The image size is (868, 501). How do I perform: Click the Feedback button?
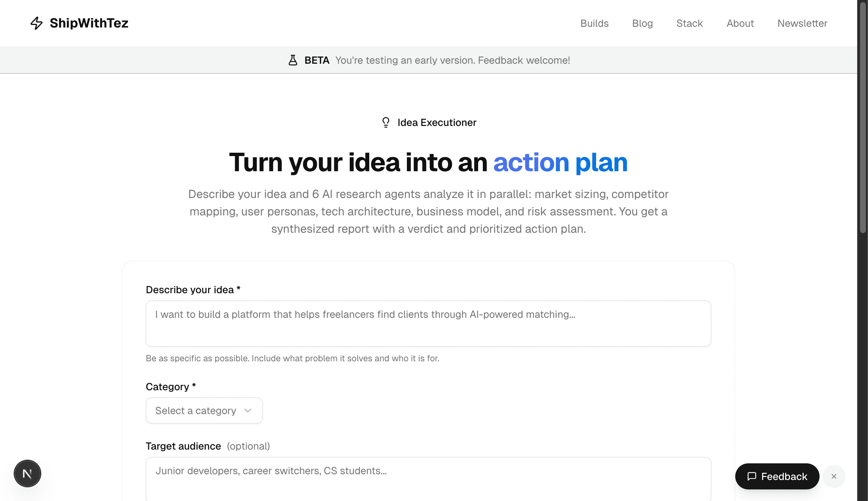point(777,476)
